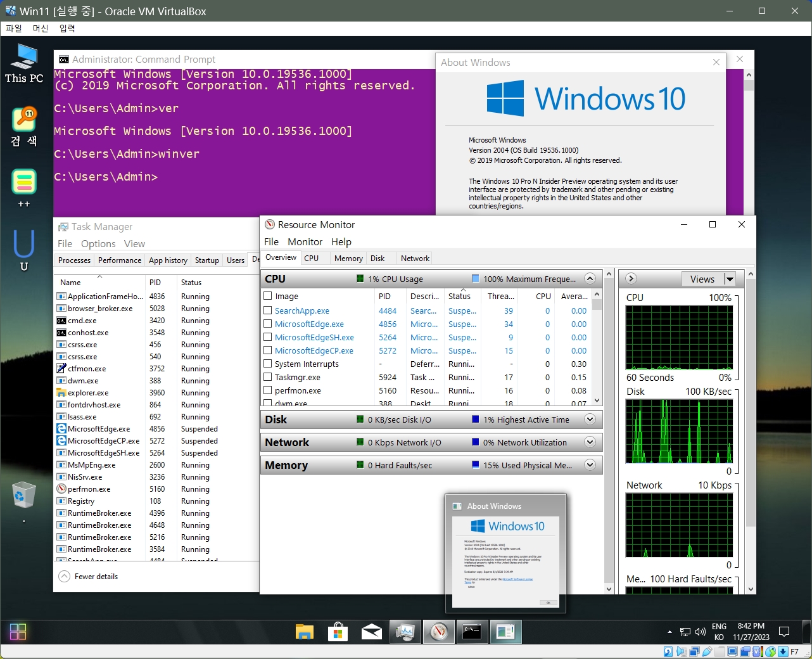Click the Command Prompt title bar icon
The width and height of the screenshot is (812, 659).
pos(64,60)
